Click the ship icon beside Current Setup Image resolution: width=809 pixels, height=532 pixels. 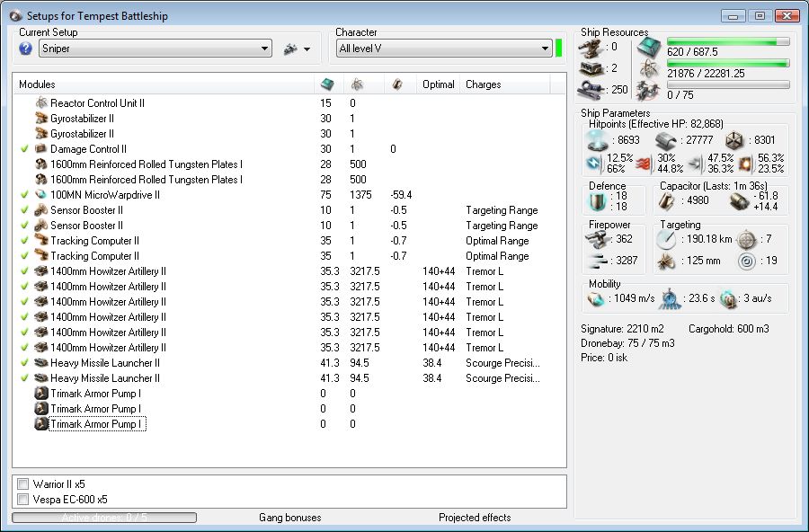tap(290, 49)
